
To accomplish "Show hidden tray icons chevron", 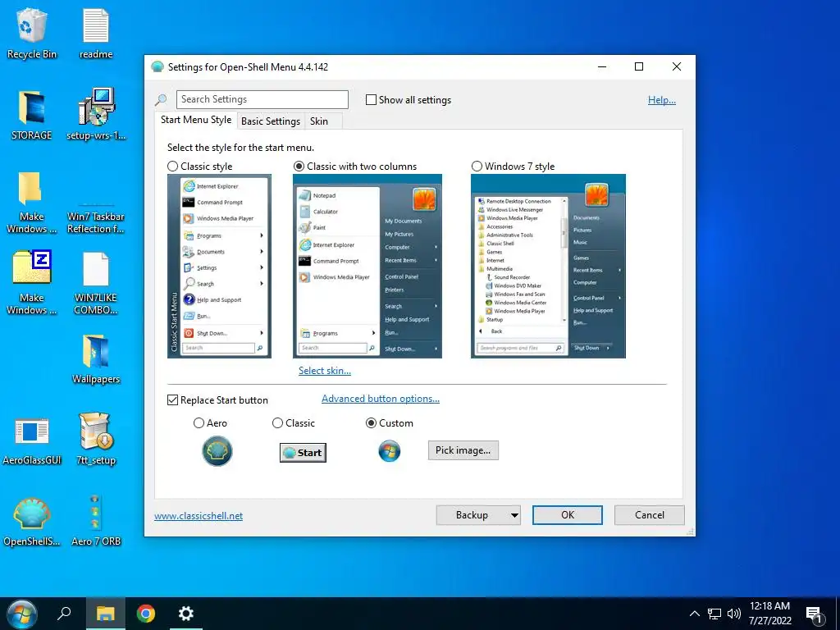I will point(694,614).
